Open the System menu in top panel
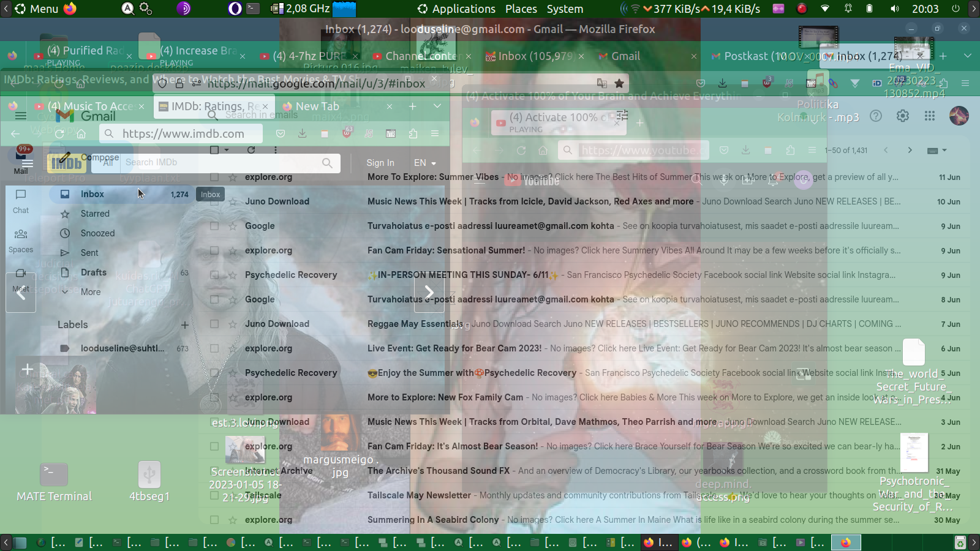 click(565, 9)
